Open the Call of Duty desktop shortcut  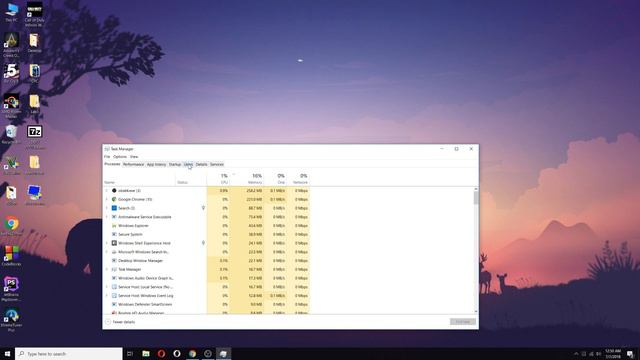[34, 14]
